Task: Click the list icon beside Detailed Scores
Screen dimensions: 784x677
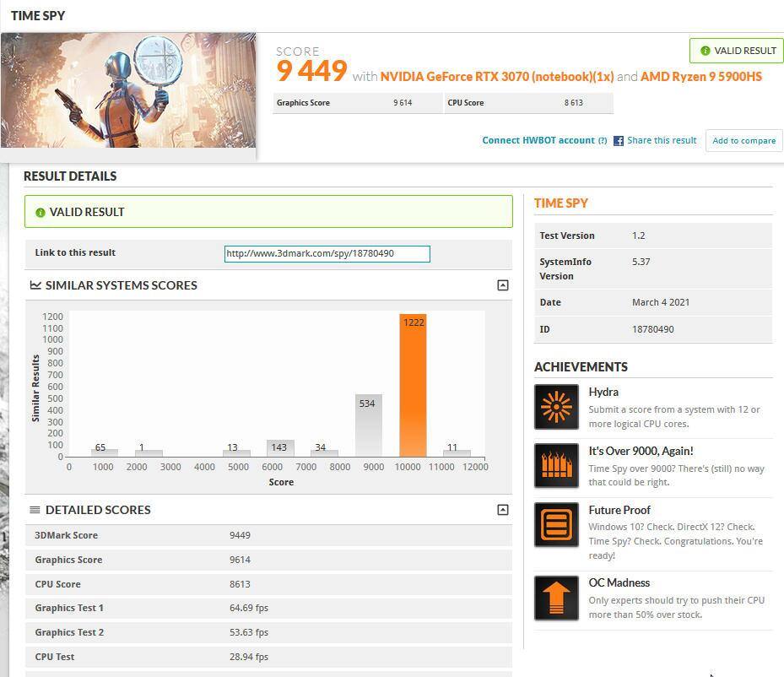Action: [35, 510]
